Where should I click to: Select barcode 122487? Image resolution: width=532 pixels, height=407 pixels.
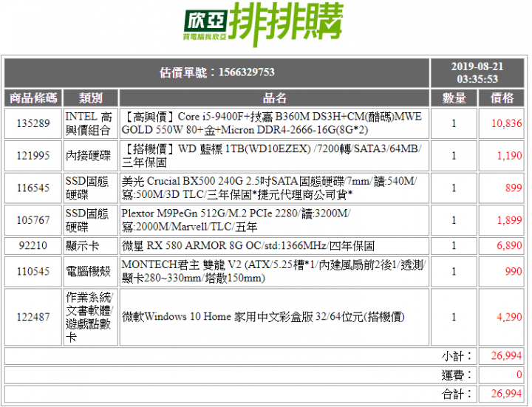coord(33,317)
